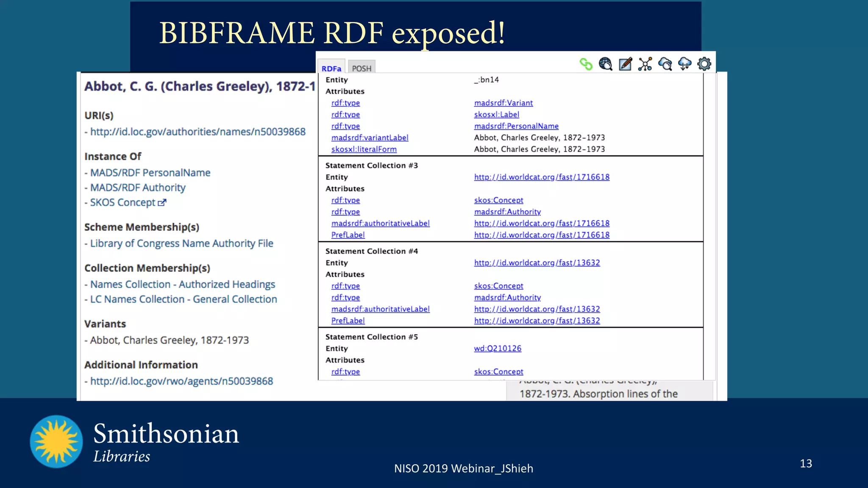
Task: Click the network graph nodes icon
Action: pos(645,64)
